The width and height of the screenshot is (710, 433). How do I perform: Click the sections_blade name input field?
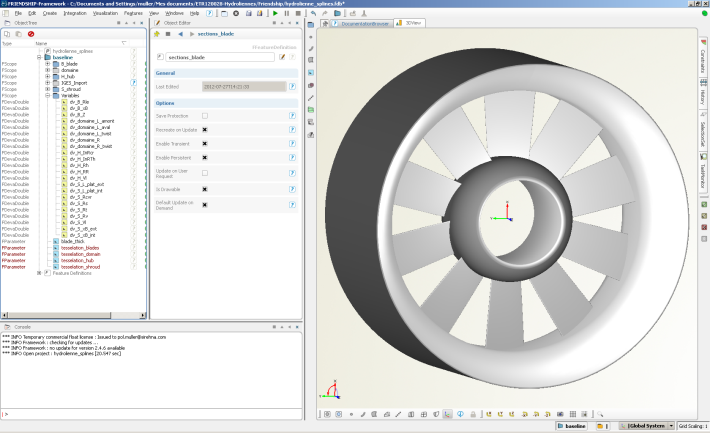[221, 58]
